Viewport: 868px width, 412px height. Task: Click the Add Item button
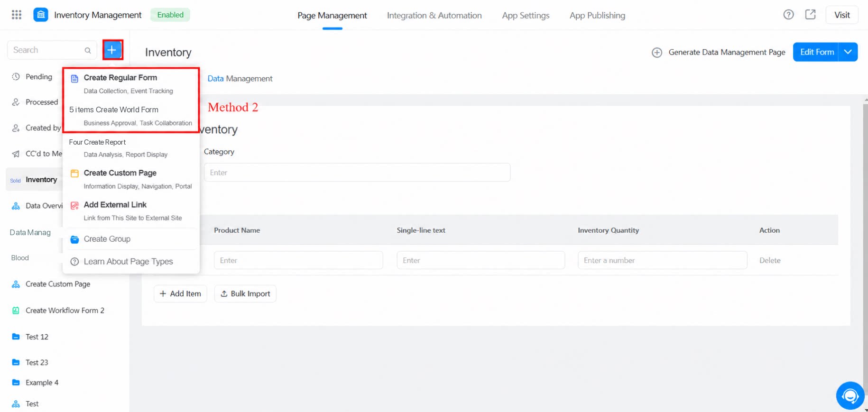(180, 293)
